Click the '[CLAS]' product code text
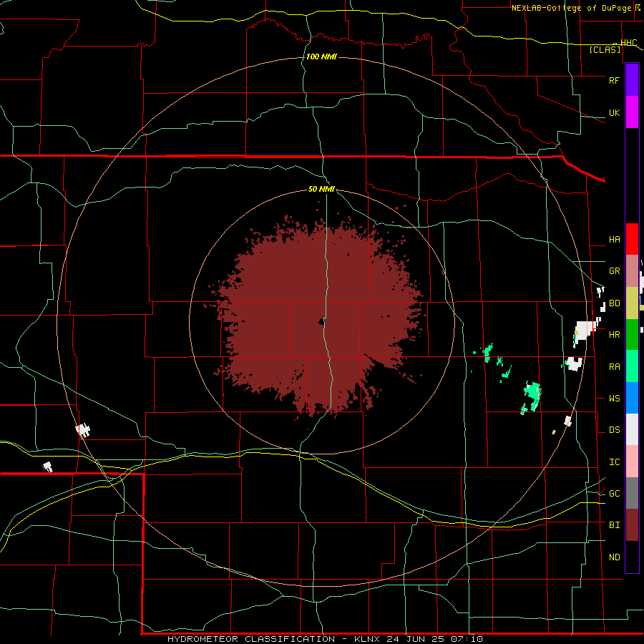This screenshot has width=644, height=644. tap(605, 49)
